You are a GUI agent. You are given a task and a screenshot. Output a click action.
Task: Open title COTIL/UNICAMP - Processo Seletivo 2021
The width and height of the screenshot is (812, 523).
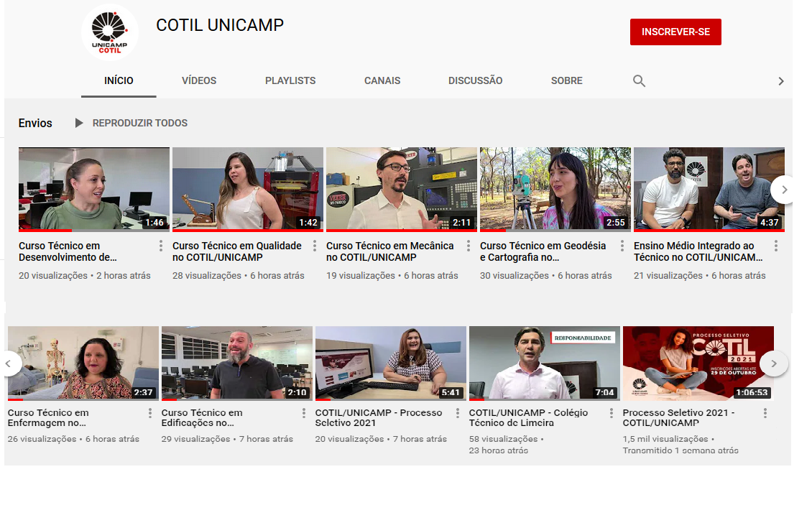click(x=379, y=417)
